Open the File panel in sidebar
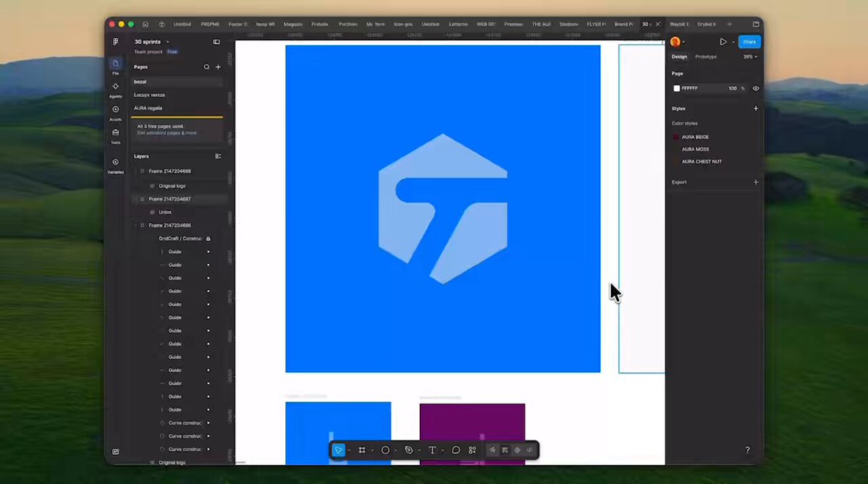The height and width of the screenshot is (484, 868). click(x=115, y=66)
